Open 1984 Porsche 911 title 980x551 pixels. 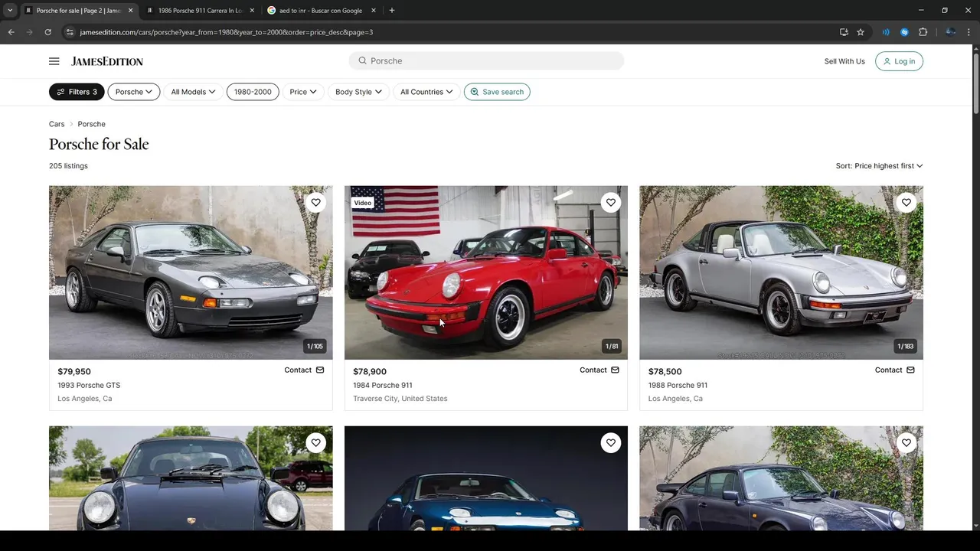tap(383, 385)
